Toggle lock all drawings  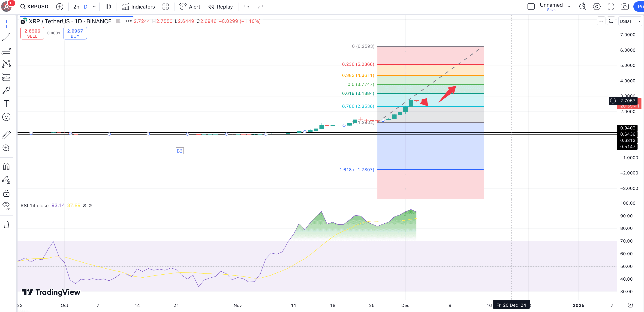(x=6, y=193)
